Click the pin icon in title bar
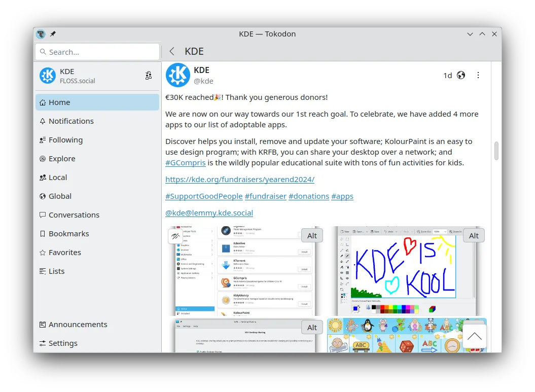This screenshot has width=535, height=392. pyautogui.click(x=53, y=34)
